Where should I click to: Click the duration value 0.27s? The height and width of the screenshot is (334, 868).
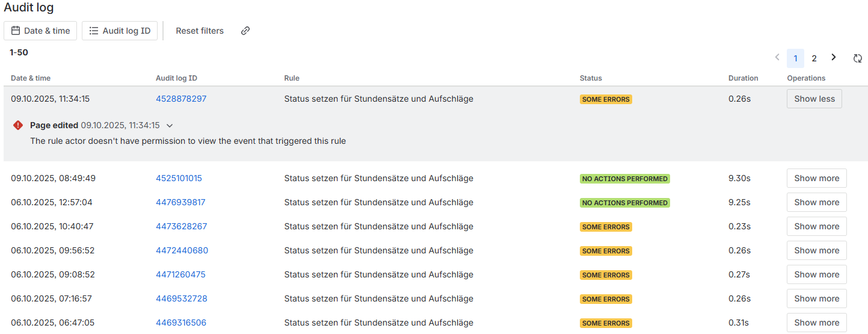pyautogui.click(x=739, y=274)
